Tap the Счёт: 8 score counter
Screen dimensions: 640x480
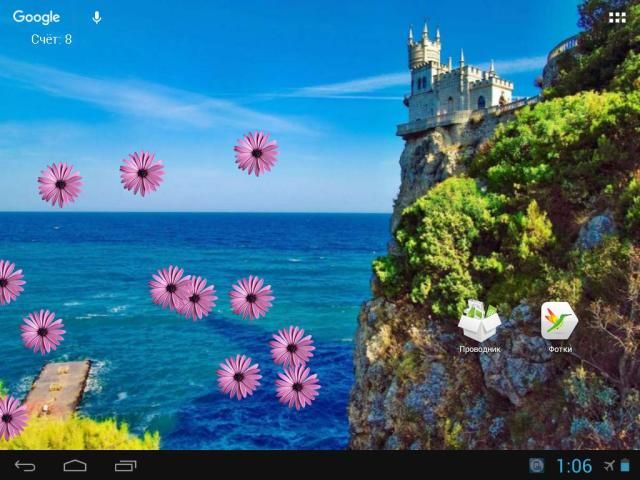51,39
